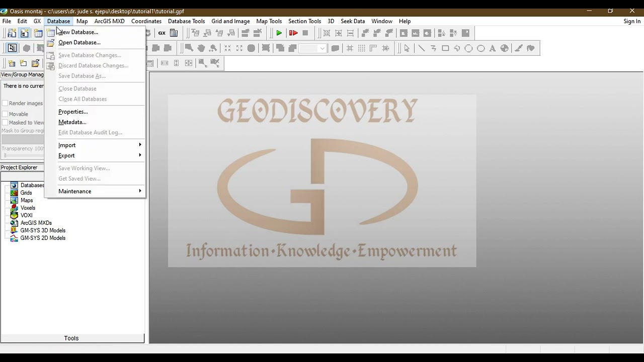Image resolution: width=644 pixels, height=362 pixels.
Task: Select the straight Line drawing tool
Action: click(421, 48)
